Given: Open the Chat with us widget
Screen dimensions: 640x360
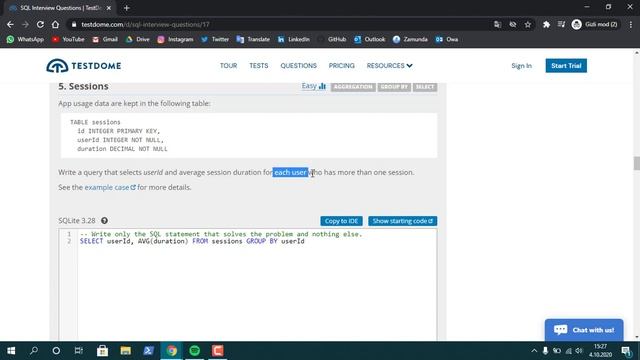Looking at the screenshot, I should click(584, 330).
